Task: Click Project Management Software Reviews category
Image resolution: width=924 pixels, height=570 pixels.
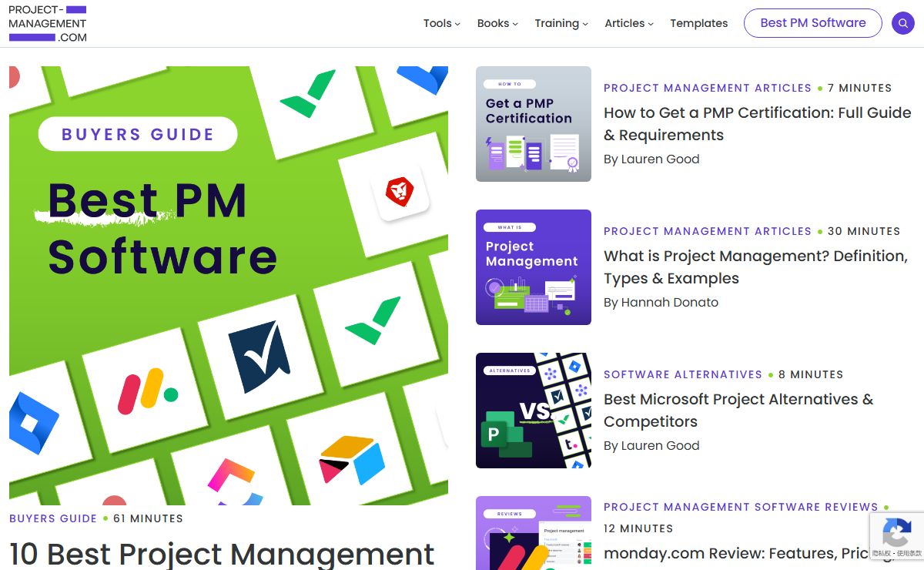Action: tap(741, 507)
